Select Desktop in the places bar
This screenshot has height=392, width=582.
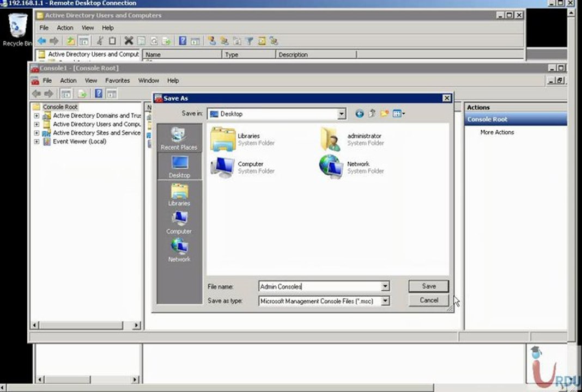pos(179,166)
